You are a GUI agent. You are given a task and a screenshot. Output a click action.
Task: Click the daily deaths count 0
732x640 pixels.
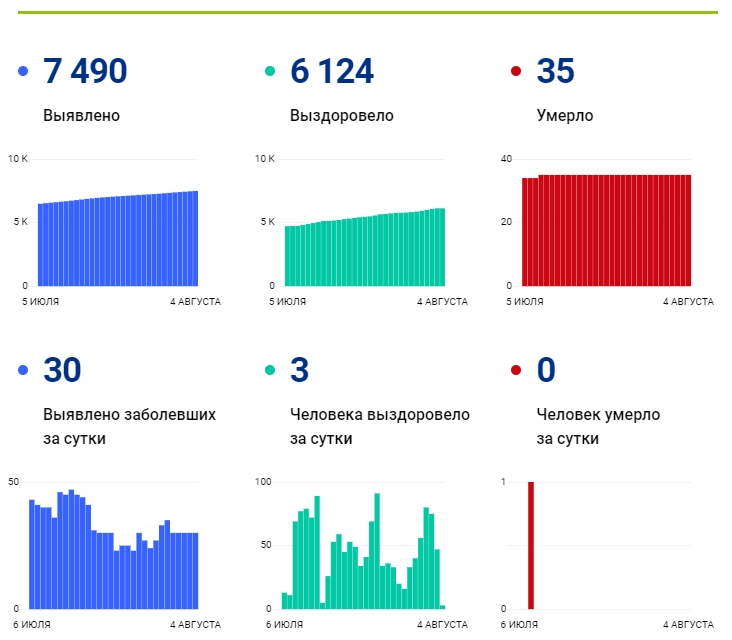tap(546, 370)
